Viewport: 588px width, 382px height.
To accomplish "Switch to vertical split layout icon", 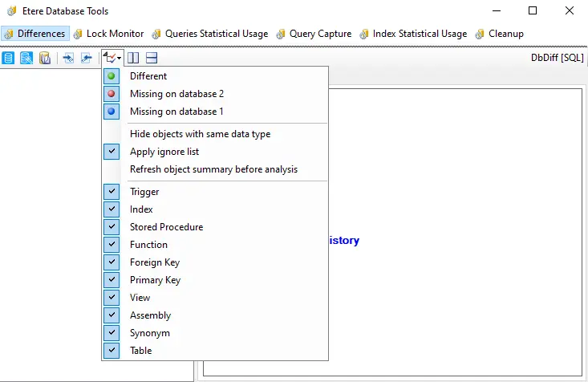I will point(134,58).
